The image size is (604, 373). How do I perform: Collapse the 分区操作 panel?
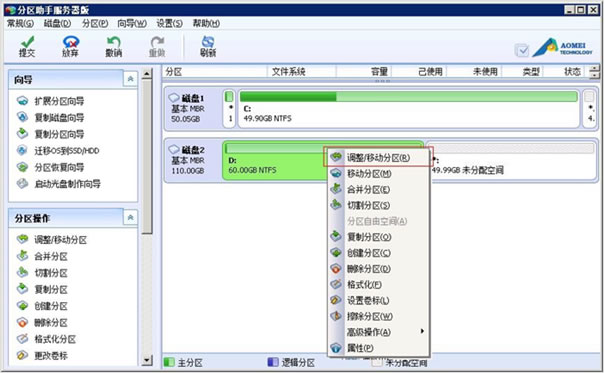pyautogui.click(x=131, y=217)
